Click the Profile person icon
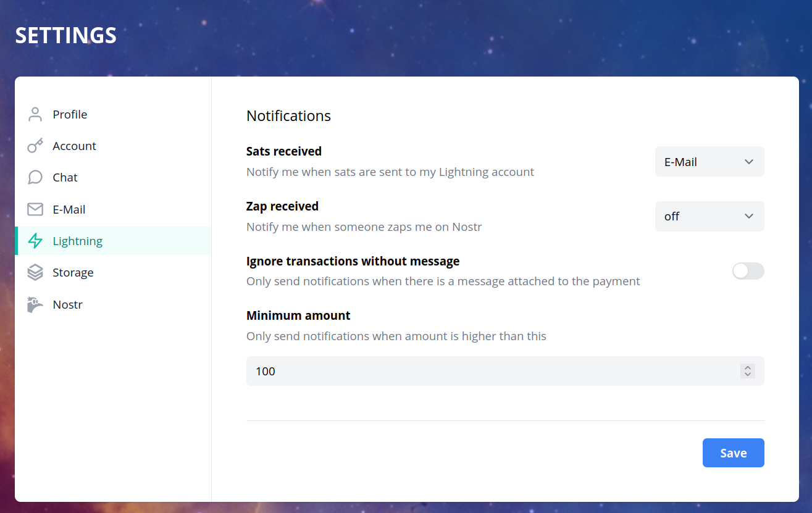 pyautogui.click(x=35, y=114)
